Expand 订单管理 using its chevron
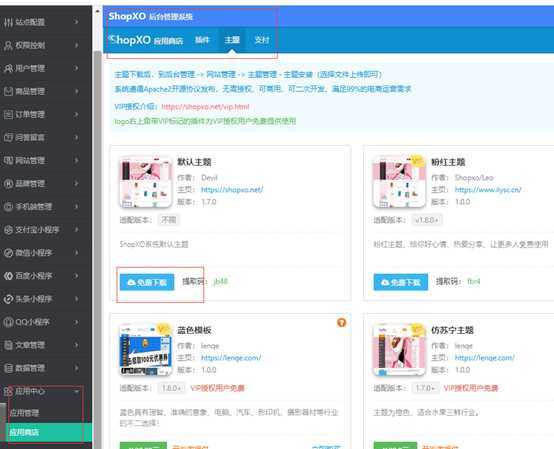 [x=76, y=114]
